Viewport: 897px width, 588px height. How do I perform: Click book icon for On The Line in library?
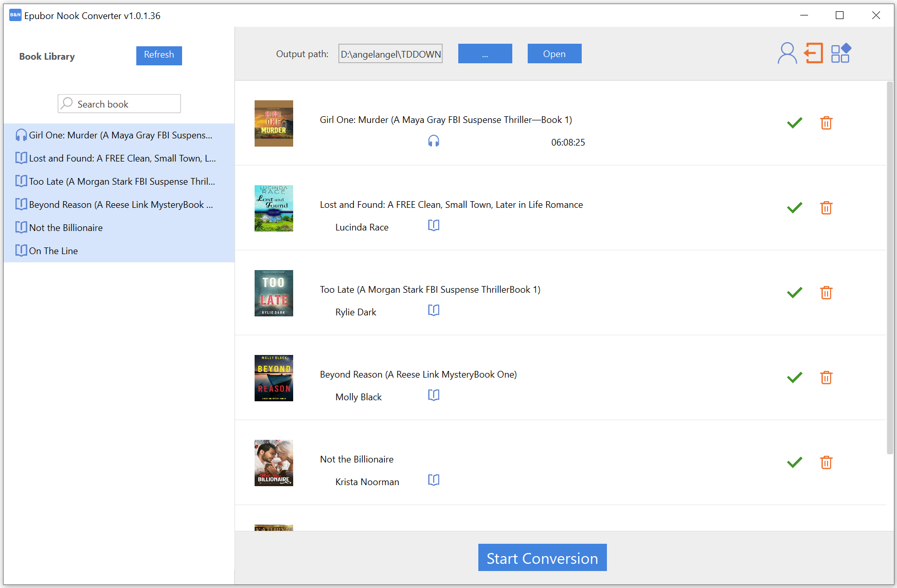point(21,251)
